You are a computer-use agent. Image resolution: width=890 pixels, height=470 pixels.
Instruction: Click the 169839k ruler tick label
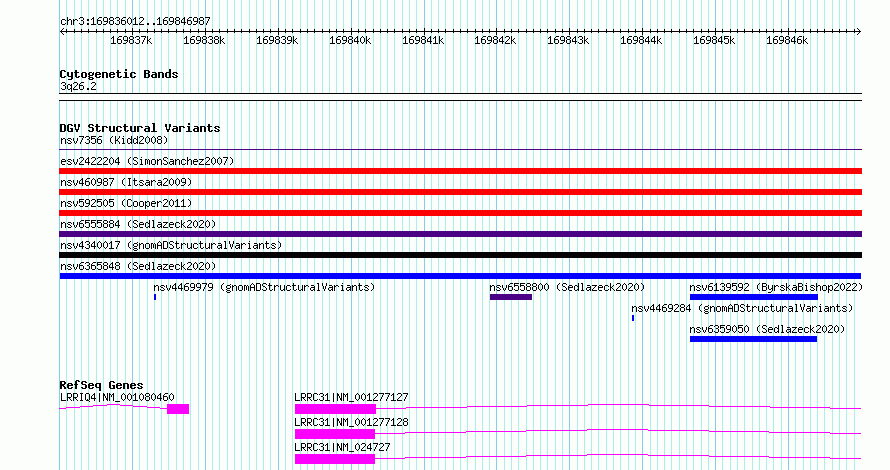[277, 40]
